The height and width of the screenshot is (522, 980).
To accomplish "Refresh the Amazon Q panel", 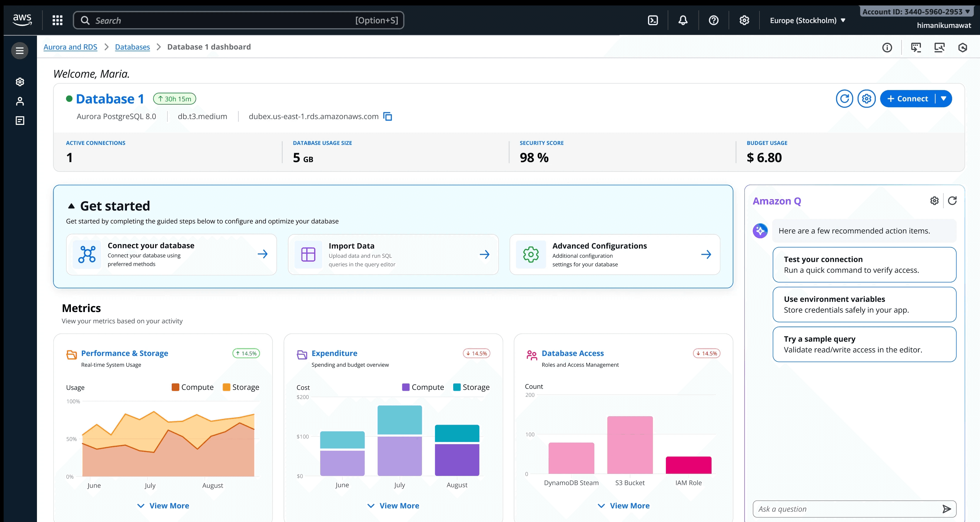I will (952, 201).
